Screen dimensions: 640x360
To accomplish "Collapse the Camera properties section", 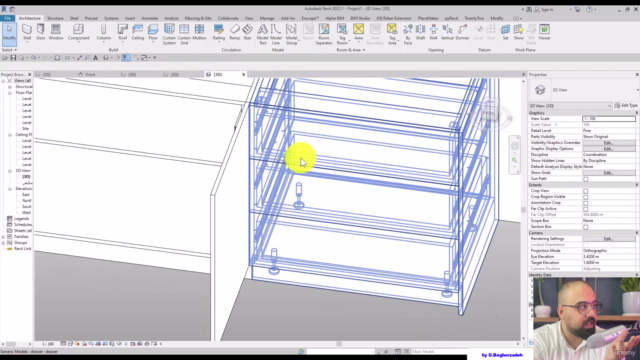I will (x=636, y=233).
